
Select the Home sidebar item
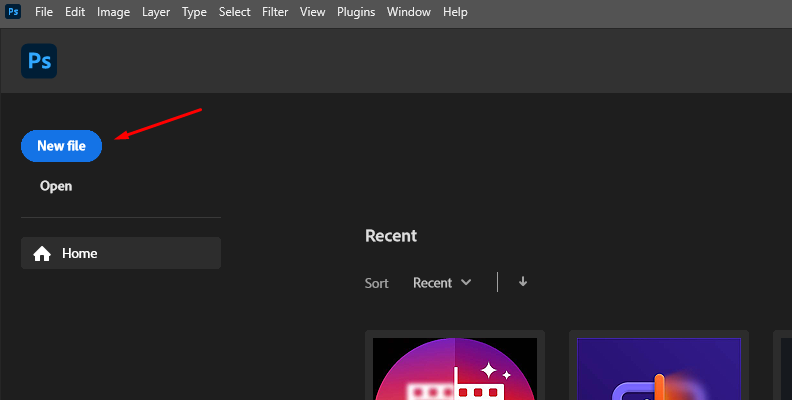click(x=121, y=253)
